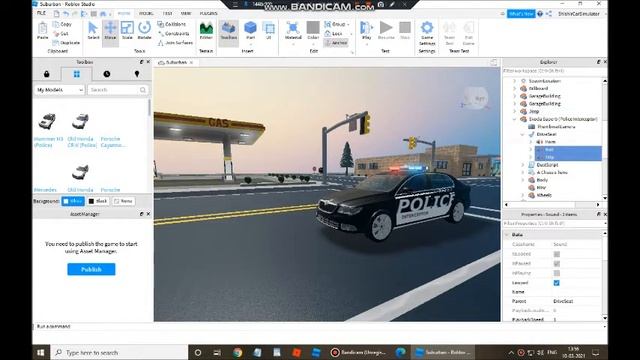This screenshot has height=360, width=640.
Task: Switch to the MODEL ribbon tab
Action: (x=146, y=13)
